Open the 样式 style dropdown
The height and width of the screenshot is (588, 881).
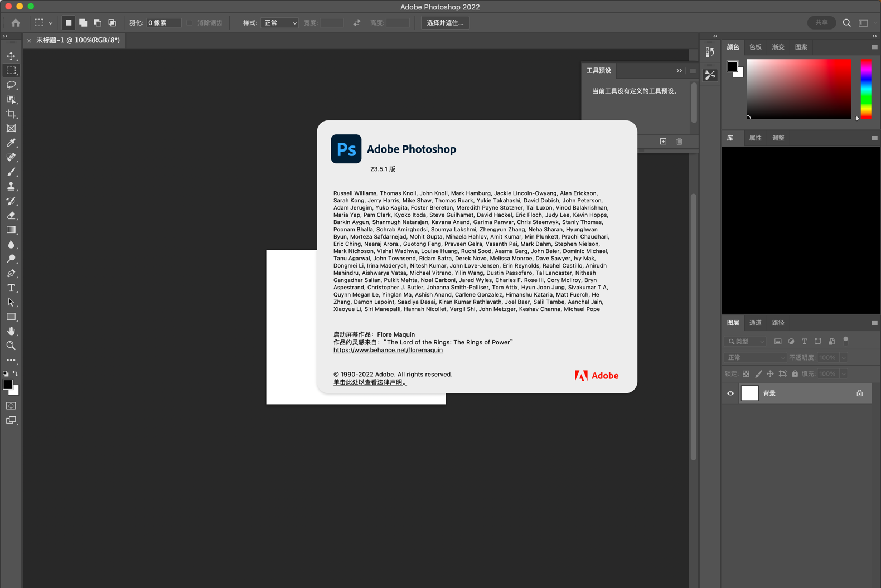[x=279, y=23]
